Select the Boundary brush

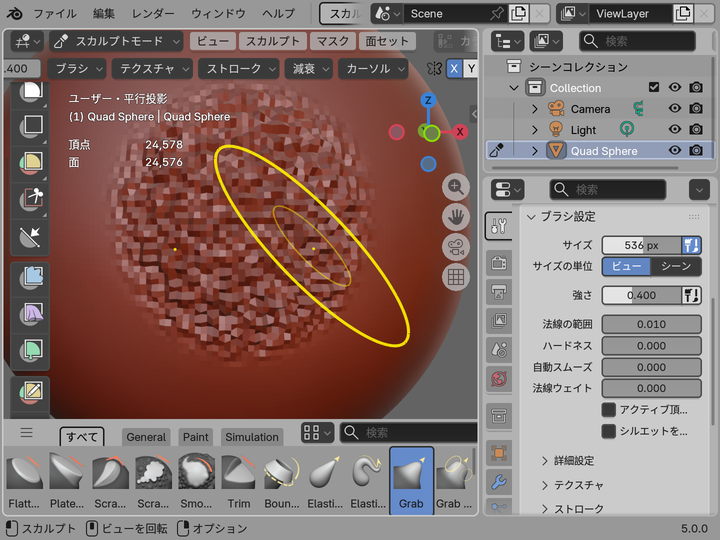[282, 480]
